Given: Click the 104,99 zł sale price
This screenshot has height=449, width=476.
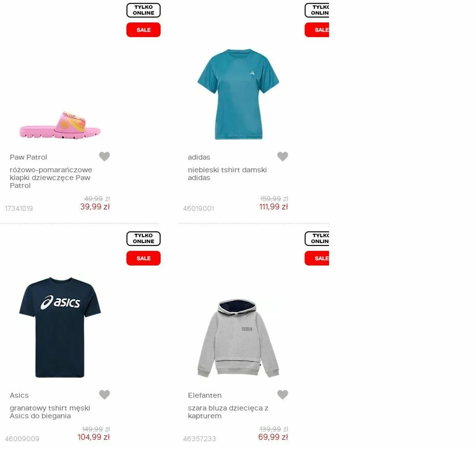Looking at the screenshot, I should click(94, 437).
